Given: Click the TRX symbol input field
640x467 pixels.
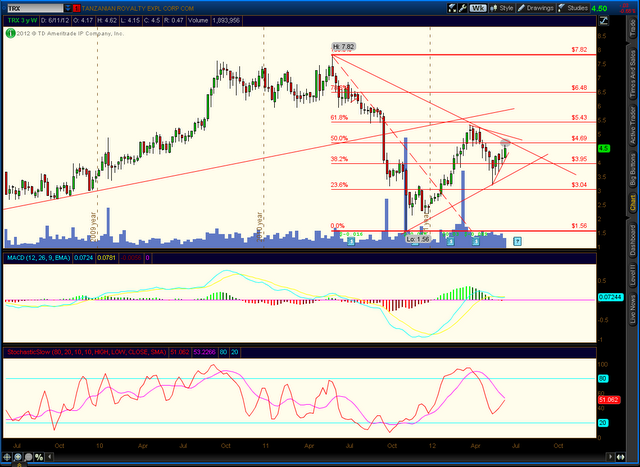Looking at the screenshot, I should click(34, 8).
